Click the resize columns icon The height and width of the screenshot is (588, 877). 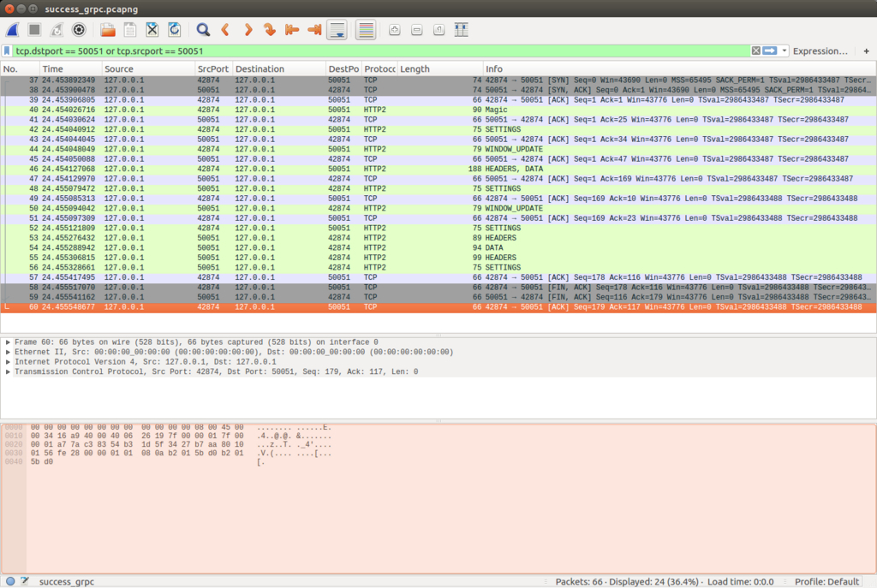click(461, 30)
